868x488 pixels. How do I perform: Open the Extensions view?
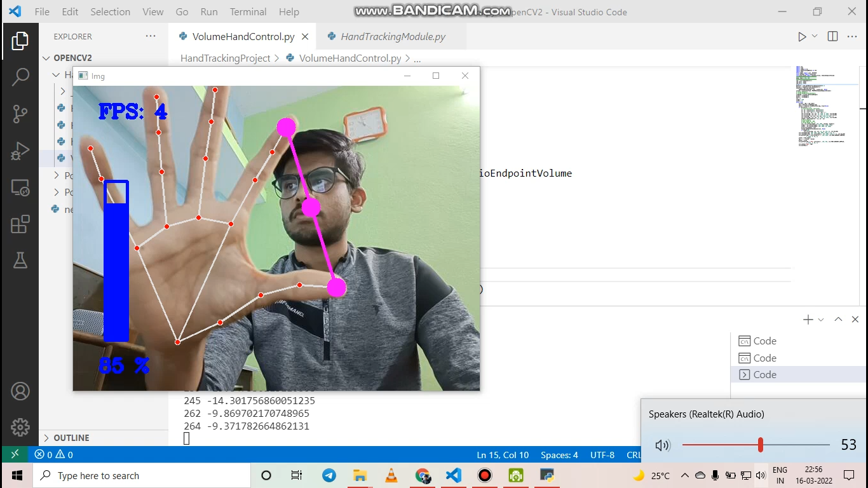[x=20, y=224]
